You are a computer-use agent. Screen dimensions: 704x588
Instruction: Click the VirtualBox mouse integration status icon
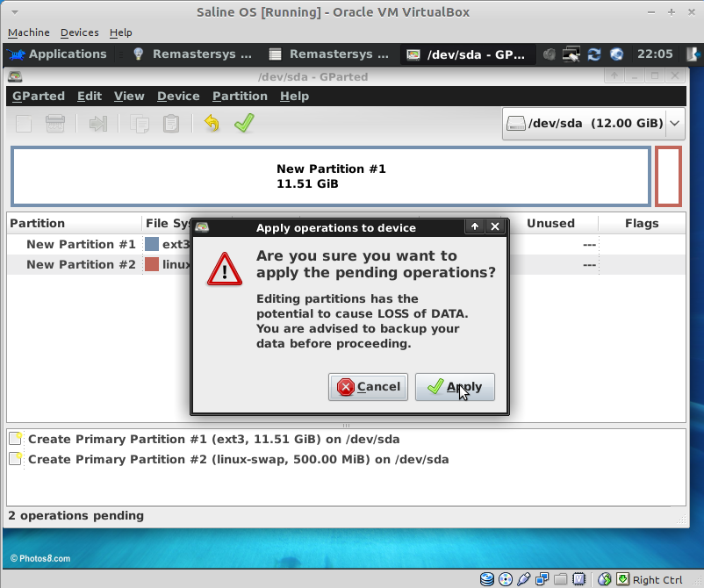tap(604, 579)
